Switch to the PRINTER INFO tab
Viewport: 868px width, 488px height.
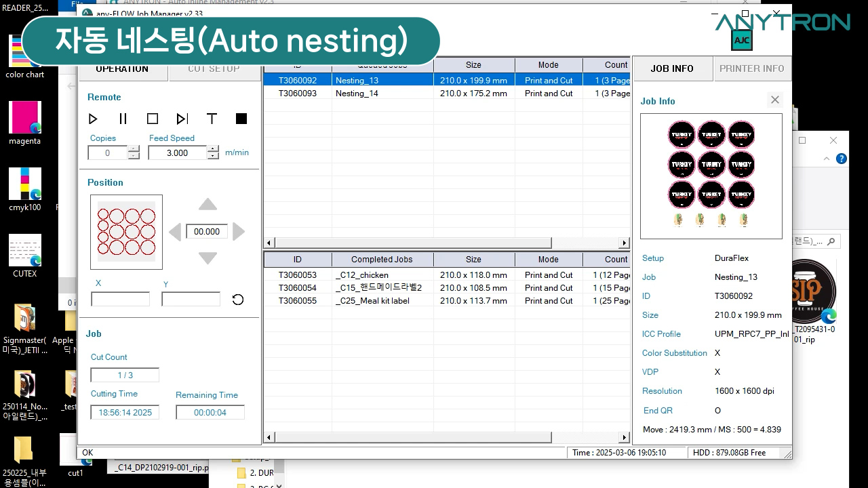(752, 68)
